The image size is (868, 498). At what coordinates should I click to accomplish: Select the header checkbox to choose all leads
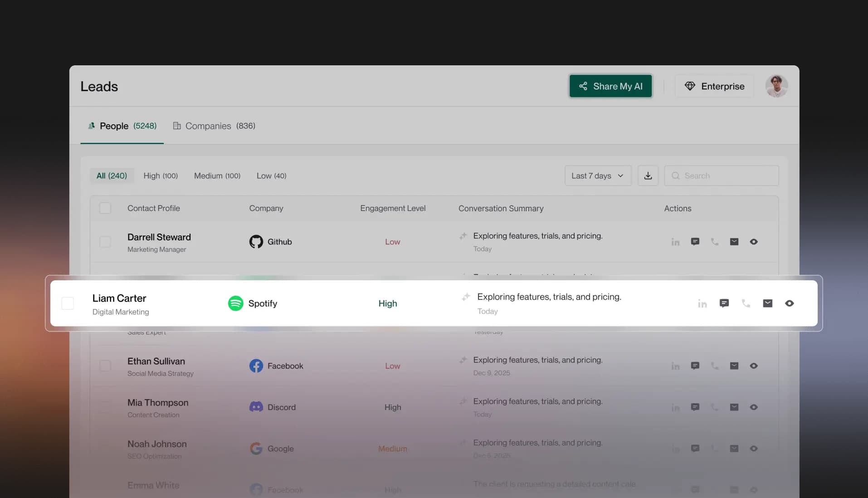(105, 208)
